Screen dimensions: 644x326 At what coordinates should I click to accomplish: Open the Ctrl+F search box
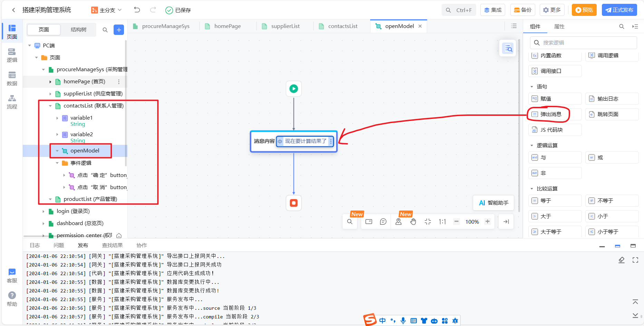[459, 10]
